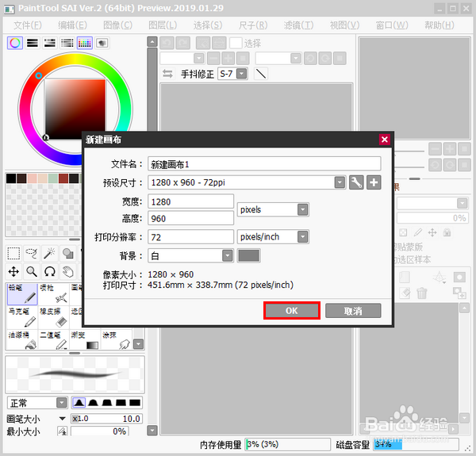Image resolution: width=476 pixels, height=456 pixels.
Task: Open the 编辑(E) menu
Action: [72, 25]
